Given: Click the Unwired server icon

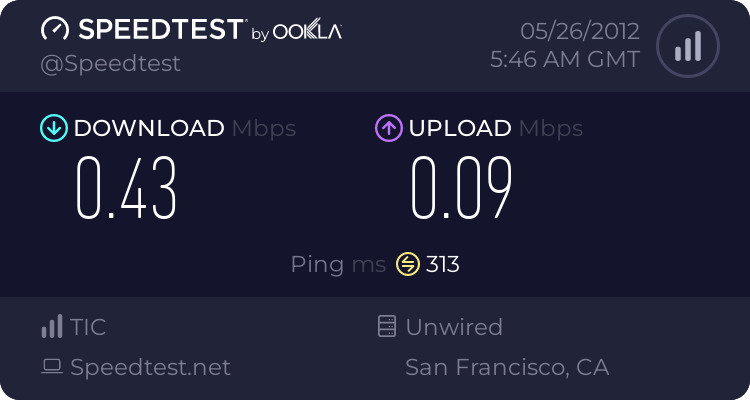Looking at the screenshot, I should pyautogui.click(x=387, y=327).
